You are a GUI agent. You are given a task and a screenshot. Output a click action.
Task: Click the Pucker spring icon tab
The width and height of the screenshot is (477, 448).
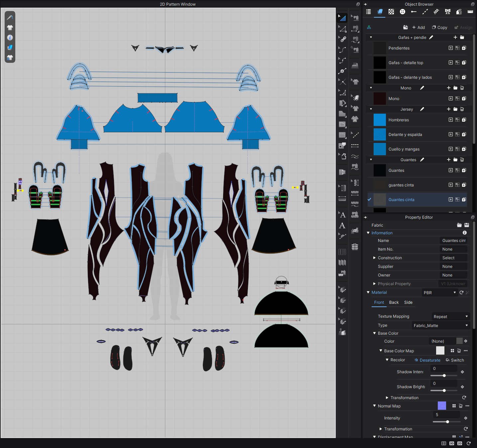(x=436, y=12)
